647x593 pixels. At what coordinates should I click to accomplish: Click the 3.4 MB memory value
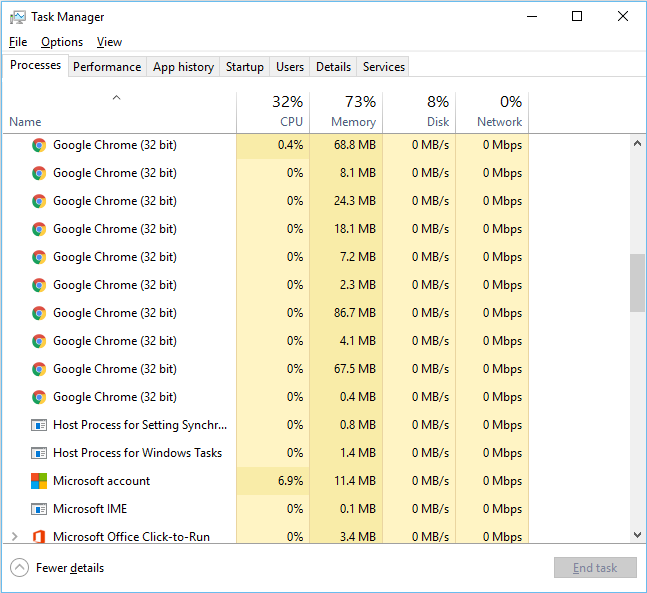coord(358,536)
